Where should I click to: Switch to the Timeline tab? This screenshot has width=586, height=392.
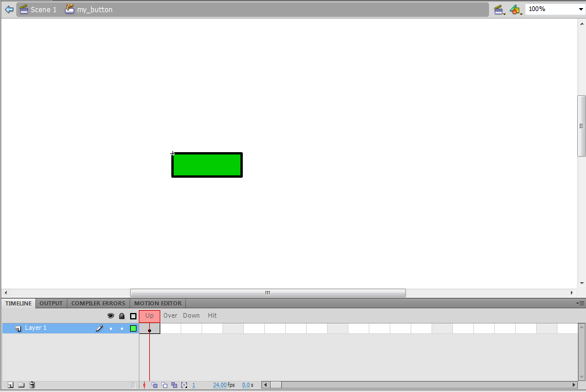click(x=19, y=303)
